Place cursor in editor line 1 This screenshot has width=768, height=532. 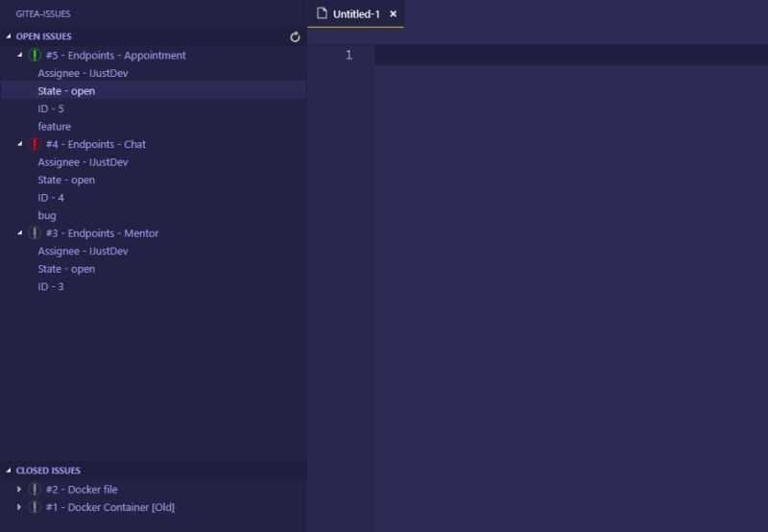click(x=570, y=55)
